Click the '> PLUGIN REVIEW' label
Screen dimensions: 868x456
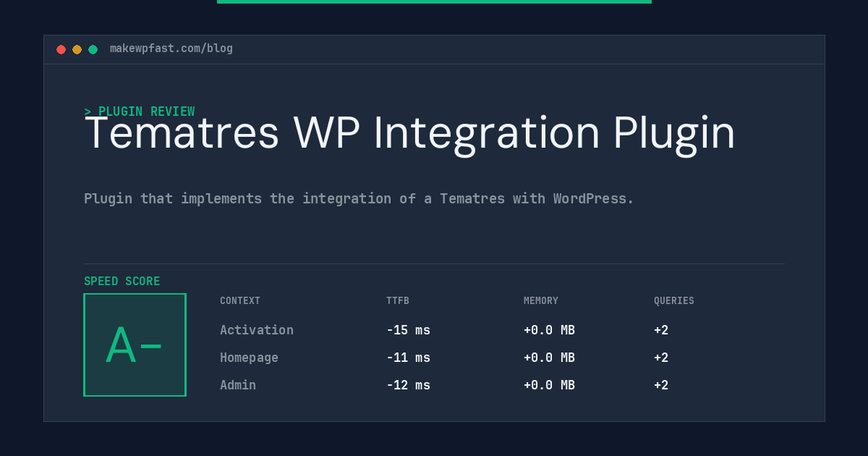click(140, 111)
